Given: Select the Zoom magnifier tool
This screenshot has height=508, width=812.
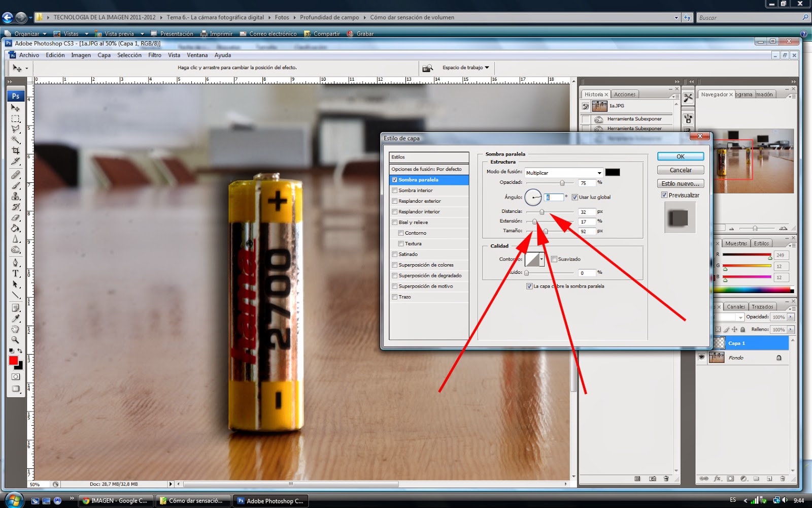Looking at the screenshot, I should pos(16,340).
